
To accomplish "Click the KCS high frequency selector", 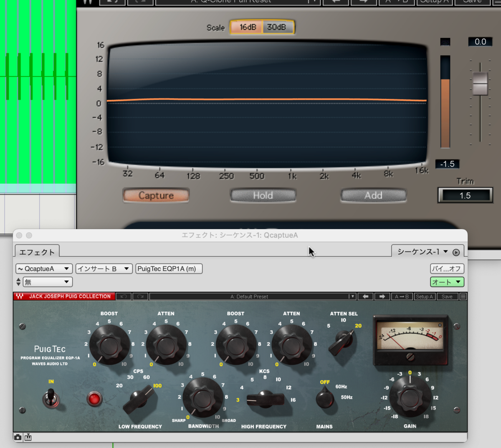I will point(265,400).
